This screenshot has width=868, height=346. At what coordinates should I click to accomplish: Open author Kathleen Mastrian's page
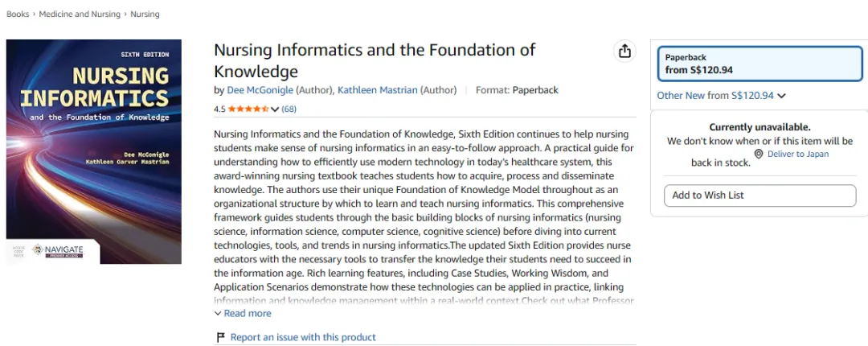coord(378,90)
